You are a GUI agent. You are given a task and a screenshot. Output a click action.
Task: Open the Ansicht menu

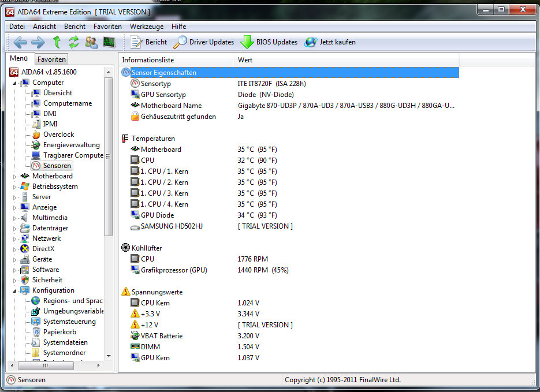44,27
